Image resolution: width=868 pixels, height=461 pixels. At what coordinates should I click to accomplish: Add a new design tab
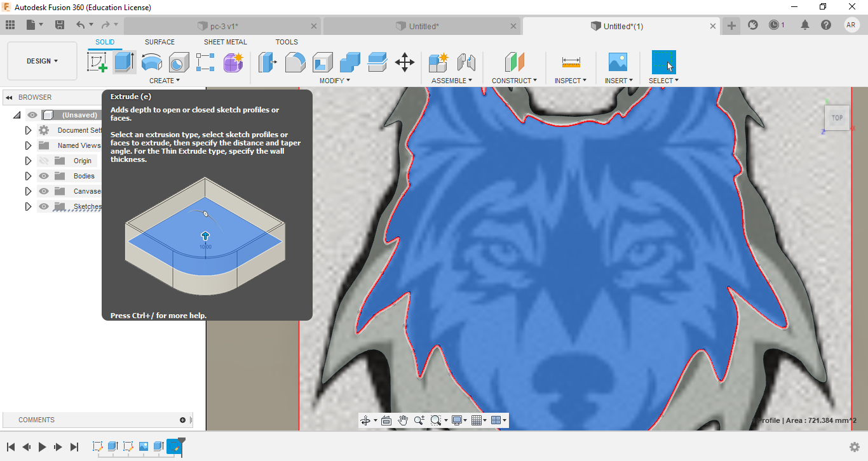(x=732, y=25)
